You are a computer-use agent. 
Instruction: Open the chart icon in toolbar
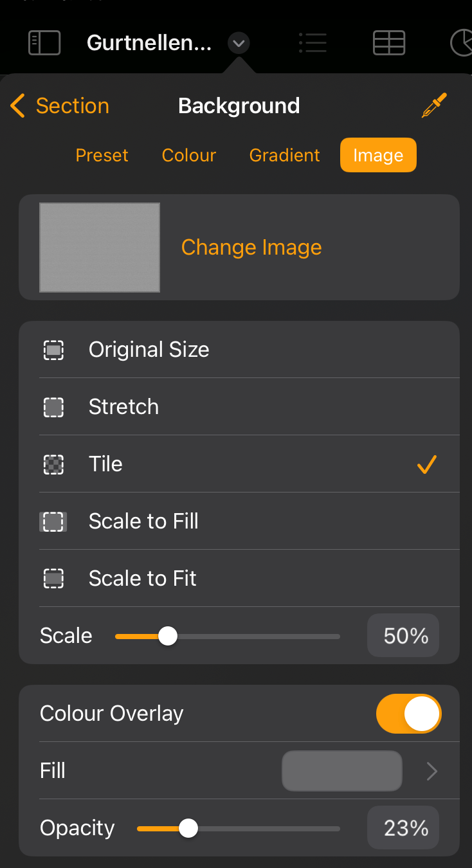[x=460, y=43]
